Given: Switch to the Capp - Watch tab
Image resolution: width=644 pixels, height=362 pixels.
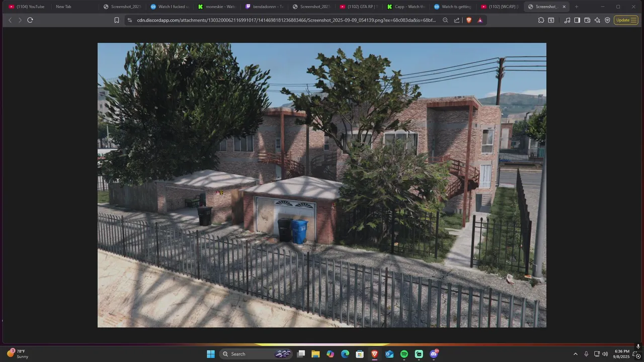Looking at the screenshot, I should pos(406,7).
